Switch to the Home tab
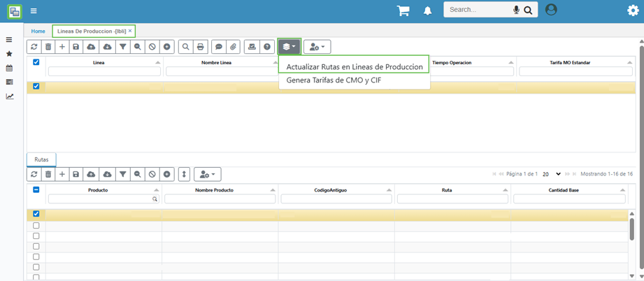 tap(38, 31)
